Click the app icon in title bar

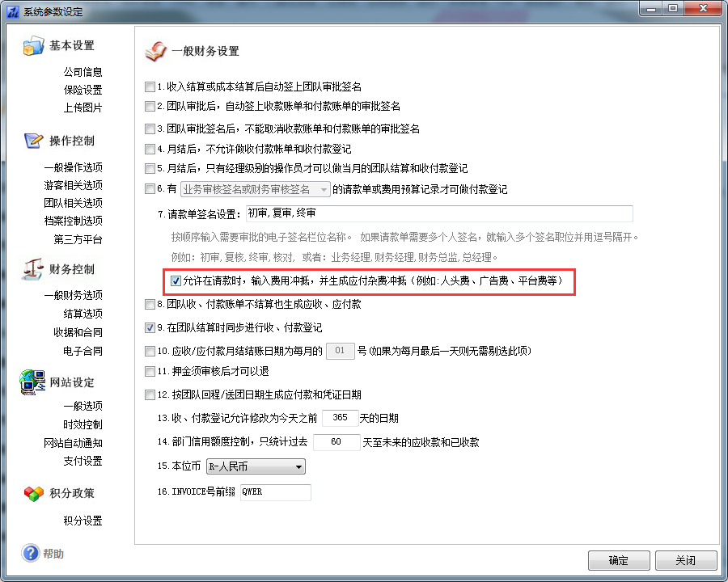[12, 11]
